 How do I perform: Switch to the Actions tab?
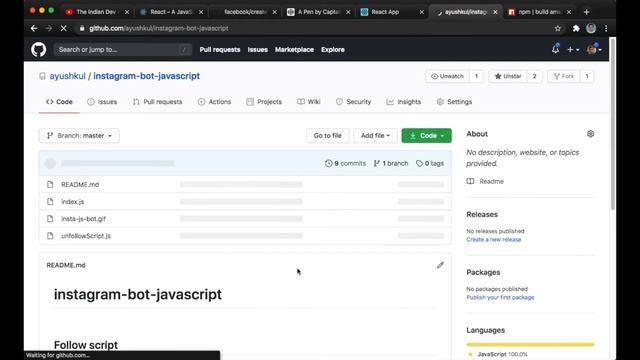click(x=214, y=102)
